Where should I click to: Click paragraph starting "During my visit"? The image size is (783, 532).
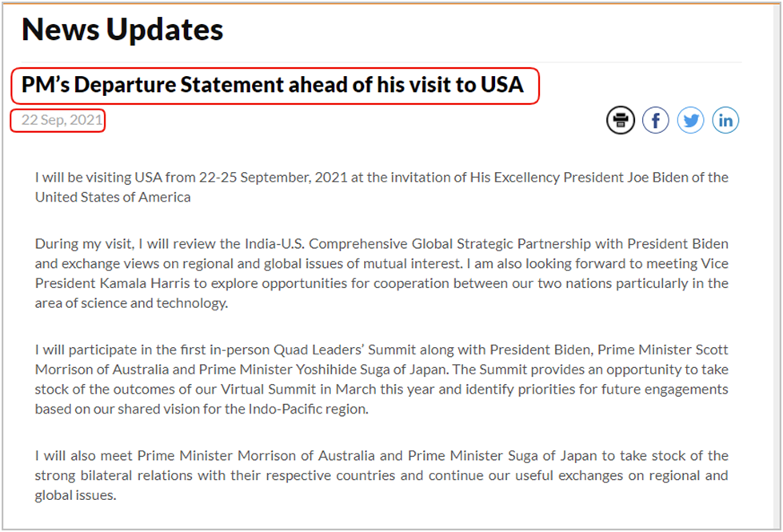tap(382, 274)
